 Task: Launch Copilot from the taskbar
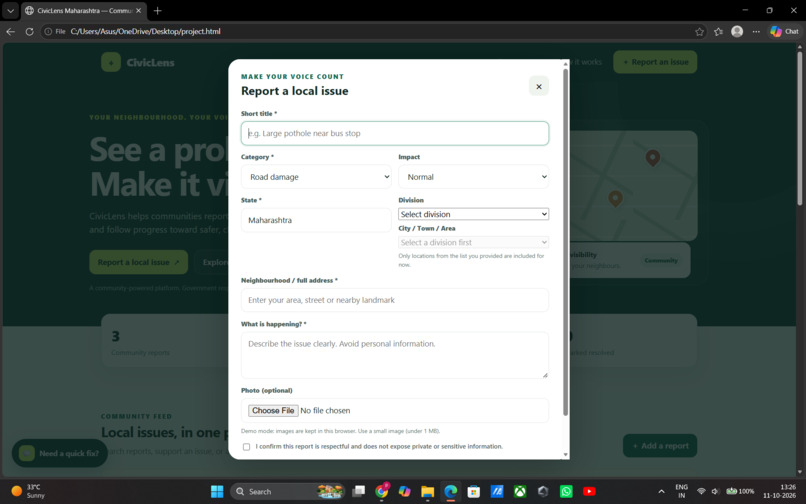pos(405,492)
